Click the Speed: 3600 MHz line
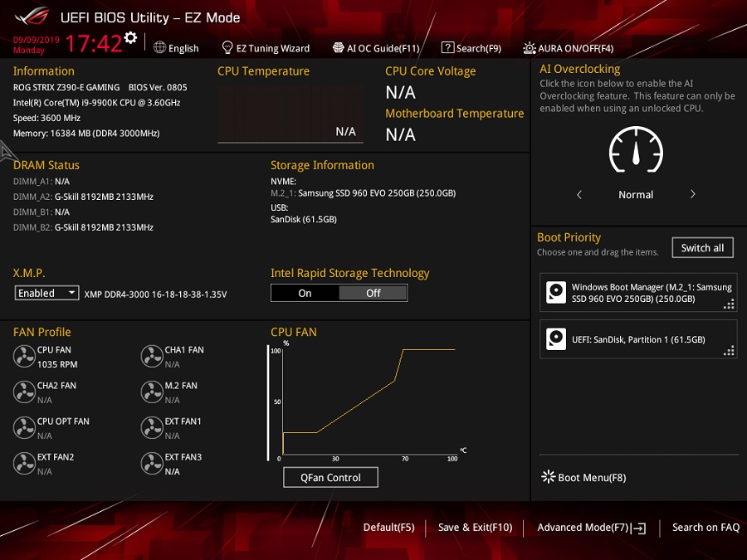This screenshot has height=560, width=747. click(x=46, y=118)
